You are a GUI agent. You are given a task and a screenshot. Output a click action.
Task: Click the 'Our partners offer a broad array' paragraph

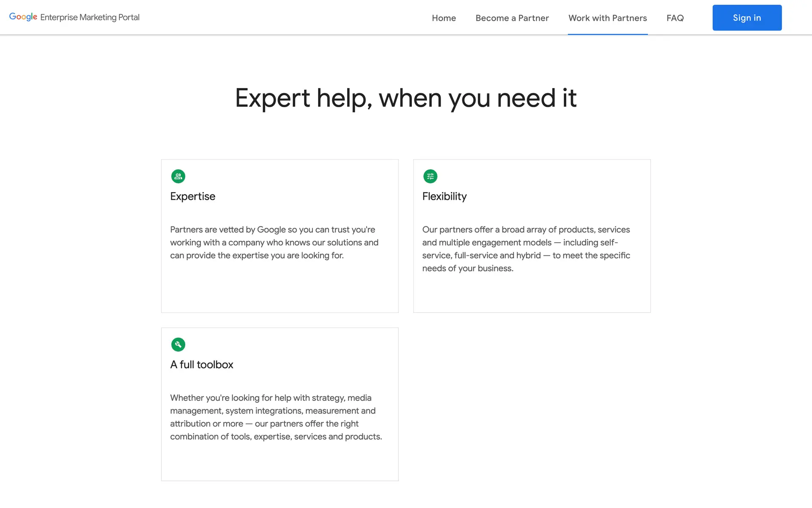526,249
